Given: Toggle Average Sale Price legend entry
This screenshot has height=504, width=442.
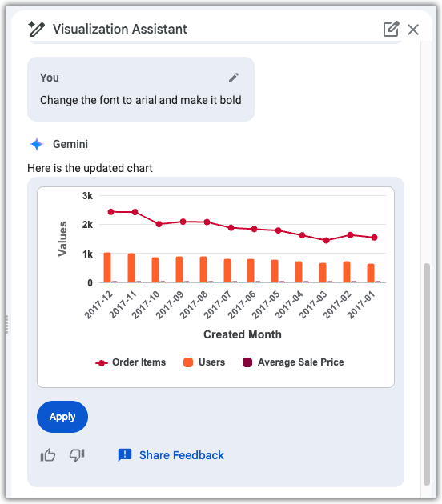Looking at the screenshot, I should coord(293,362).
